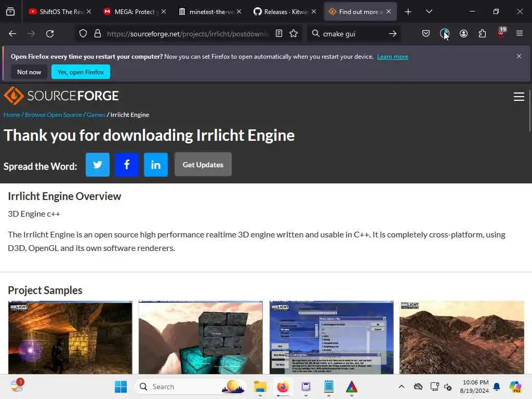532x399 pixels.
Task: Click the search magnifier icon
Action: pos(315,33)
